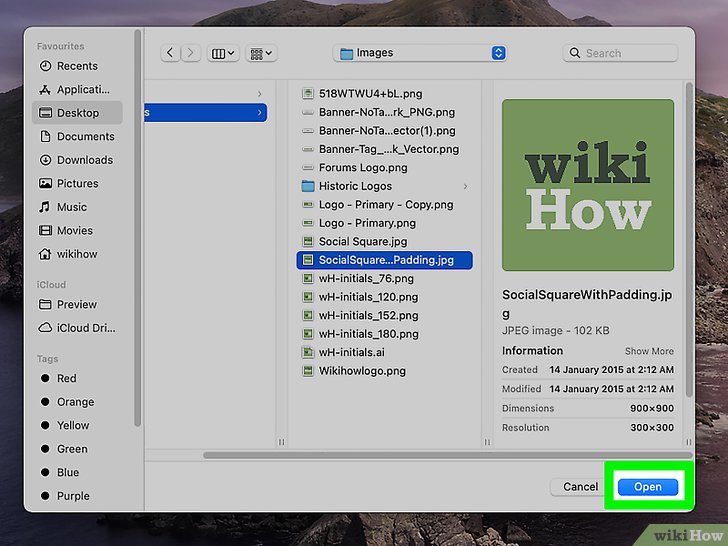The height and width of the screenshot is (546, 728).
Task: Select Downloads in the sidebar
Action: tap(84, 160)
